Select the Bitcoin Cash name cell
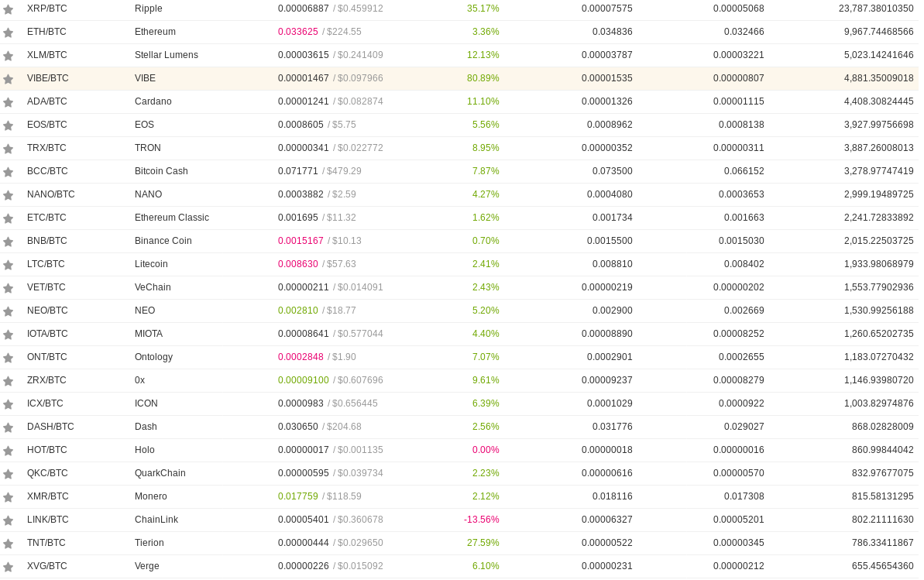The height and width of the screenshot is (580, 924). tap(161, 171)
